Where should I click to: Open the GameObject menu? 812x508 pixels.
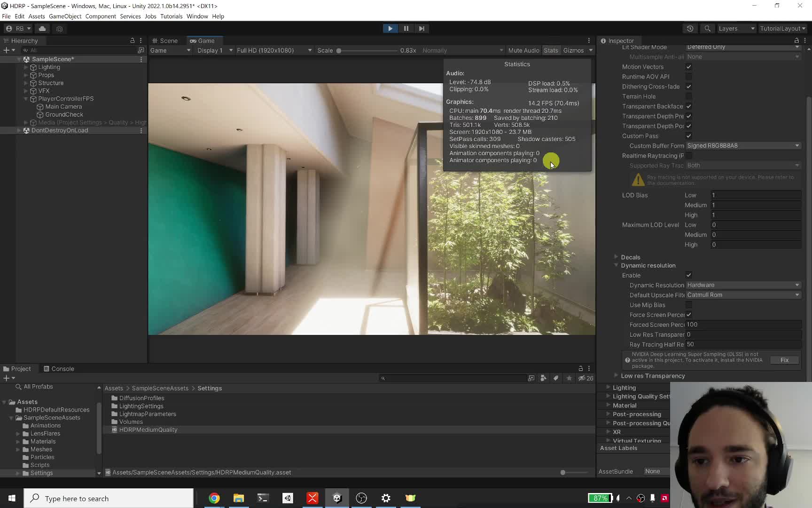click(x=65, y=16)
